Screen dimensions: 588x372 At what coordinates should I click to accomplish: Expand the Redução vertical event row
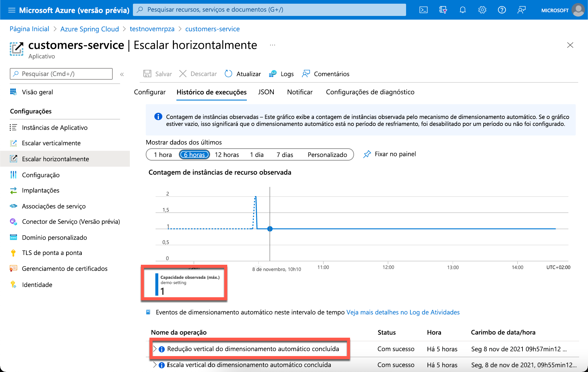tap(155, 349)
